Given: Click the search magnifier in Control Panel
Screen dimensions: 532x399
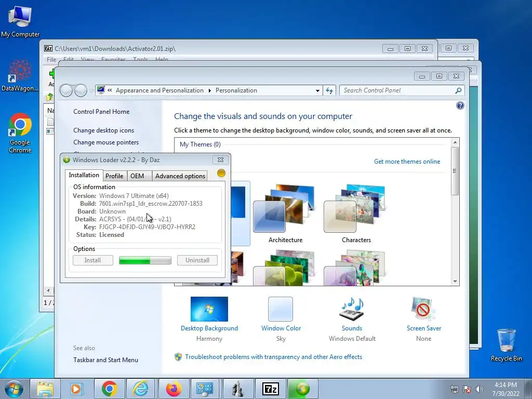Looking at the screenshot, I should pyautogui.click(x=458, y=90).
